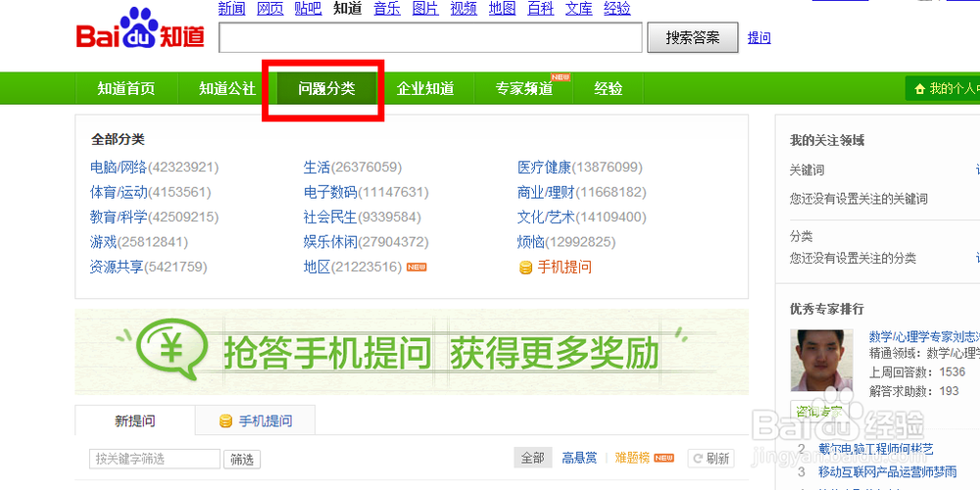The height and width of the screenshot is (490, 980).
Task: Open 我的个人中心 button
Action: [943, 89]
